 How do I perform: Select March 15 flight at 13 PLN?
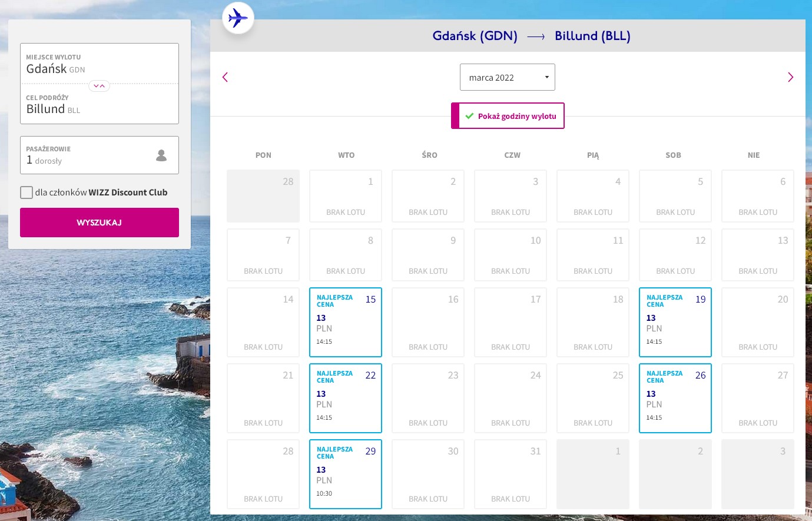tap(346, 322)
